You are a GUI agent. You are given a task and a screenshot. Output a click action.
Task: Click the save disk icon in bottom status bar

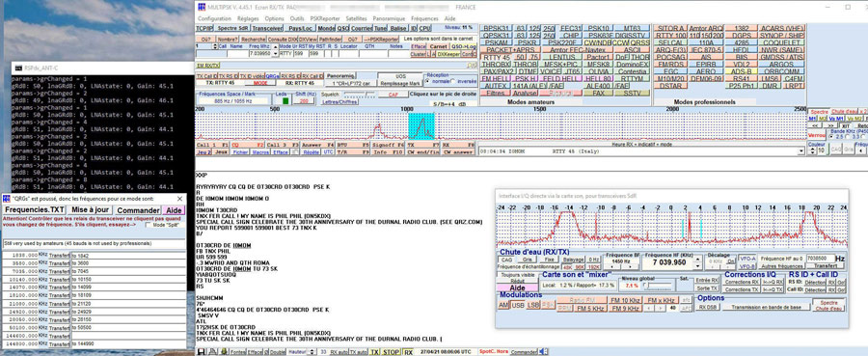pyautogui.click(x=201, y=351)
